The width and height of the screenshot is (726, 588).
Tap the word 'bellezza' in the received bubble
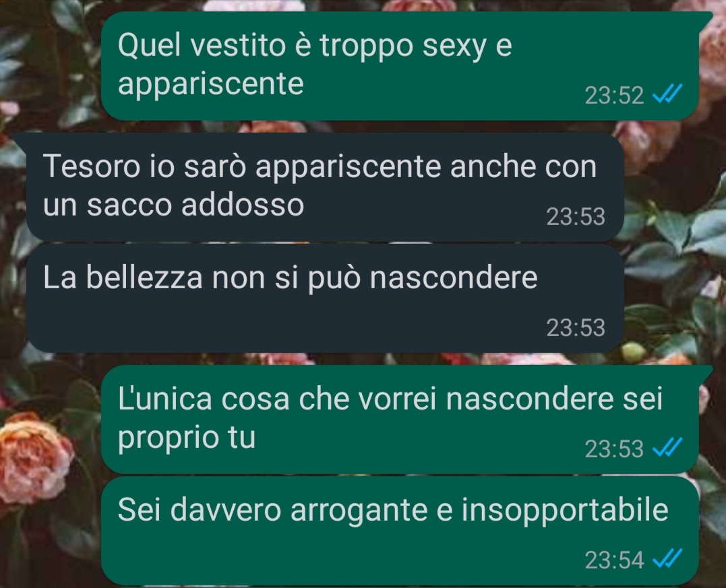point(144,277)
